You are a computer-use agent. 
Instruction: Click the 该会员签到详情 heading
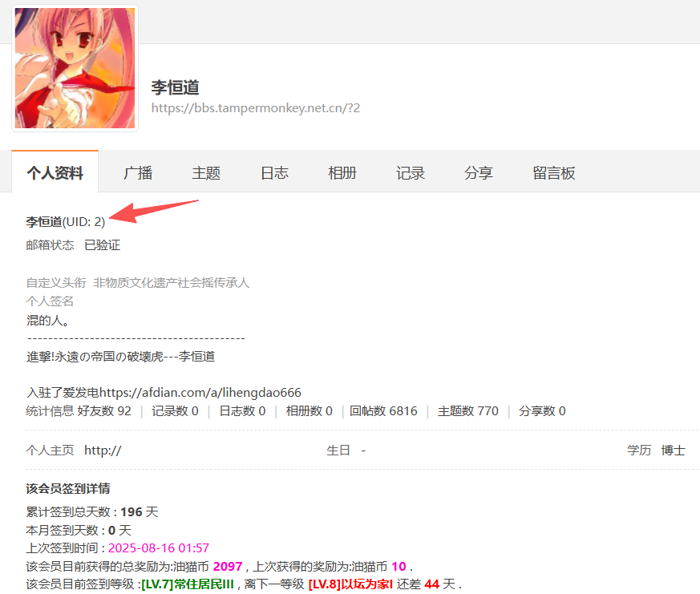pyautogui.click(x=68, y=489)
